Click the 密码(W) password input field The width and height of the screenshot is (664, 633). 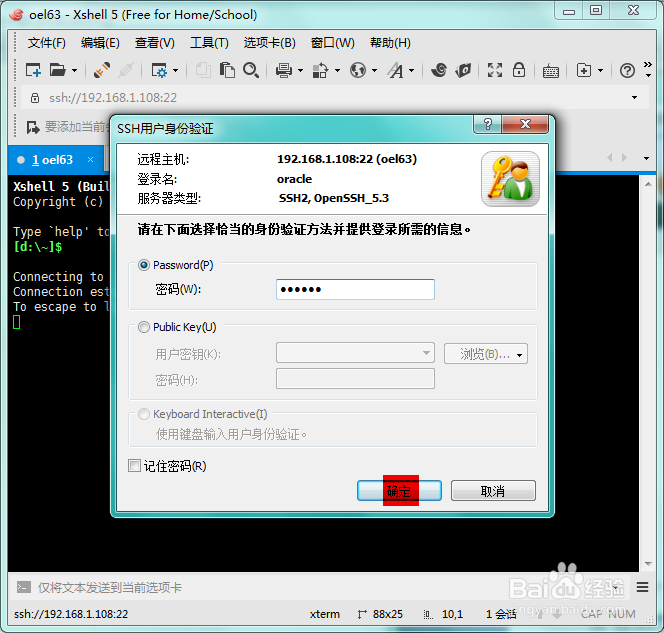point(355,289)
